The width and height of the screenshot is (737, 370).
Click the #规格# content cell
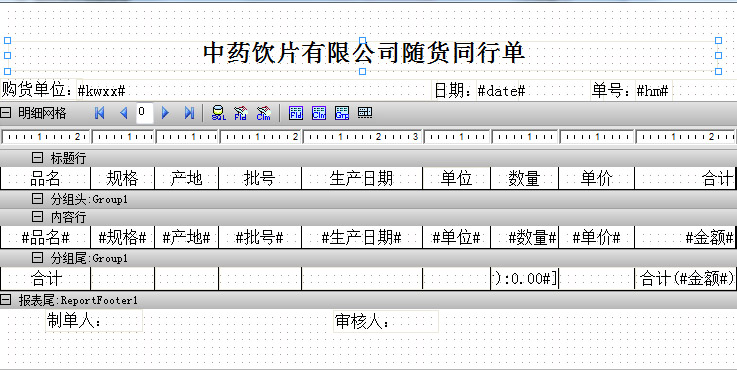tap(122, 237)
